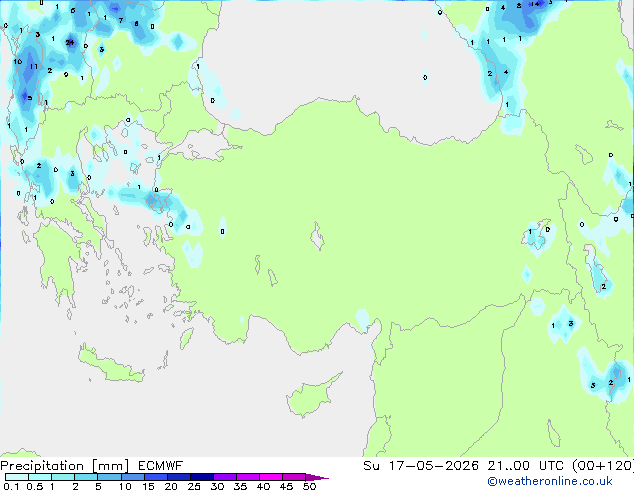Click the legend label '15'
634x490 pixels.
[x=148, y=486]
